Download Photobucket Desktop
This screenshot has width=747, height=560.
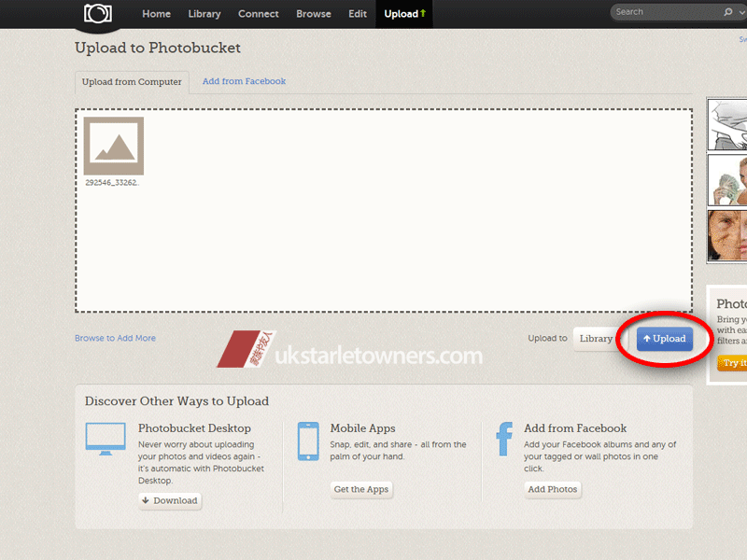(x=170, y=500)
